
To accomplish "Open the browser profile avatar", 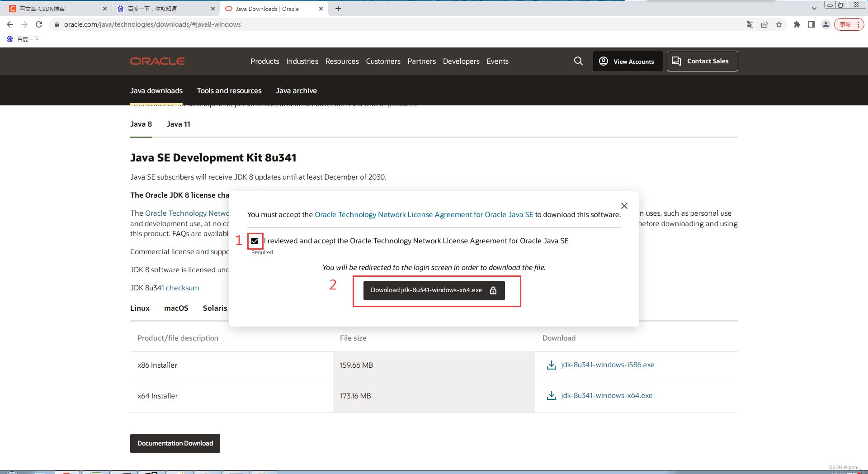I will tap(826, 24).
